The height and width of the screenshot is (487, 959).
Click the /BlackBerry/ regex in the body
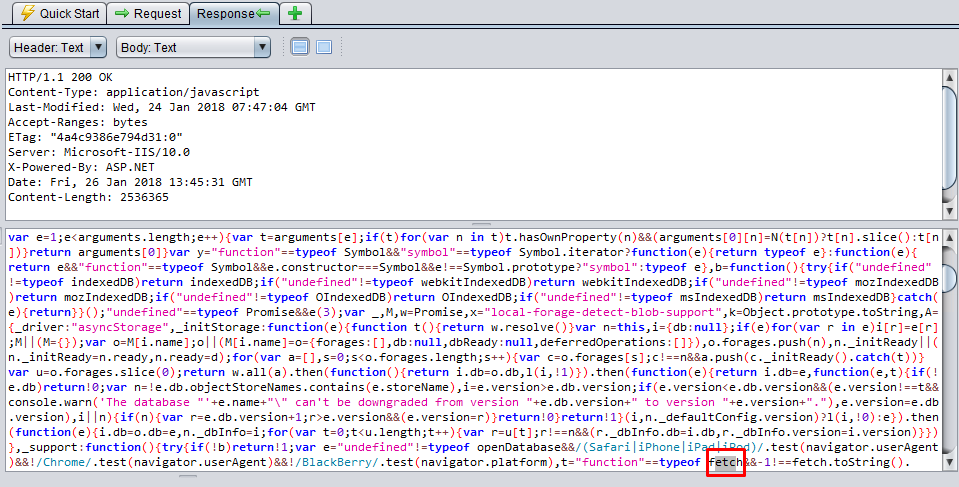click(x=338, y=462)
